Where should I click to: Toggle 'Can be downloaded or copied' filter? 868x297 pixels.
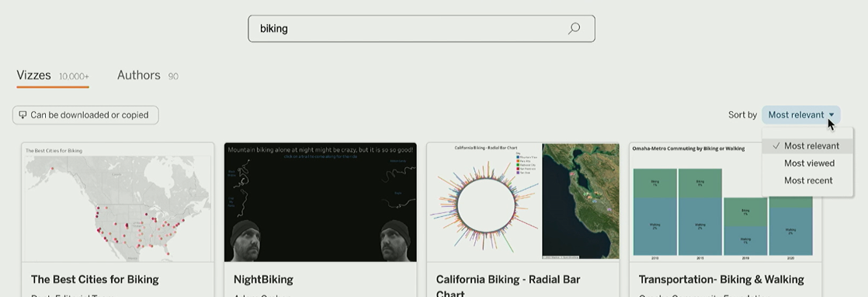pos(85,115)
